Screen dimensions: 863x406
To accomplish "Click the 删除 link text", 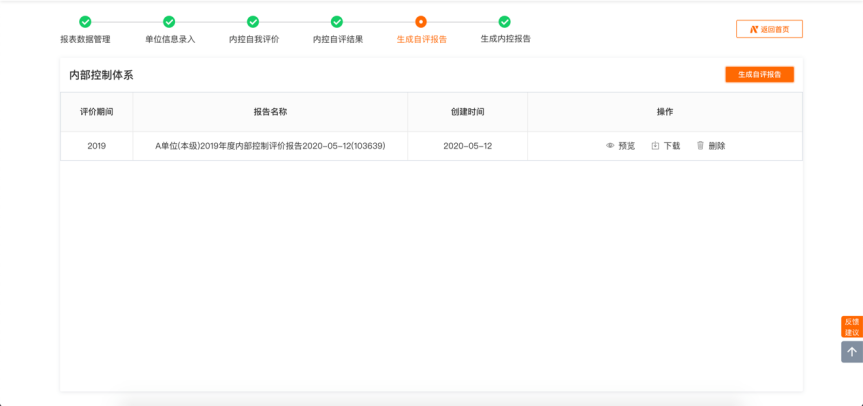I will click(717, 146).
